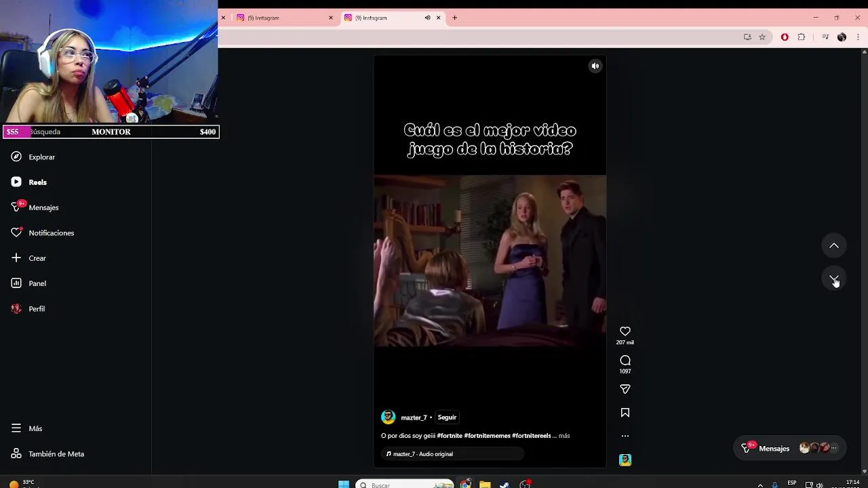Open the red Opera extension icon

[785, 37]
